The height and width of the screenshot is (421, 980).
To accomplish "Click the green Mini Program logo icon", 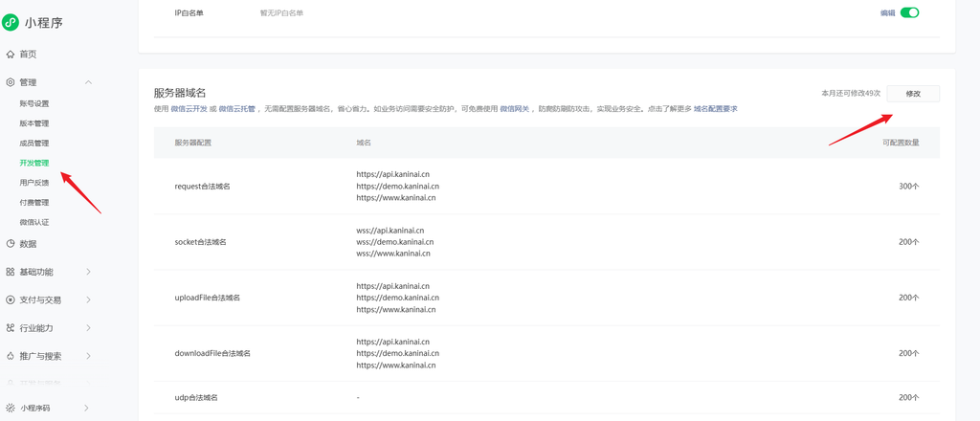I will [10, 23].
